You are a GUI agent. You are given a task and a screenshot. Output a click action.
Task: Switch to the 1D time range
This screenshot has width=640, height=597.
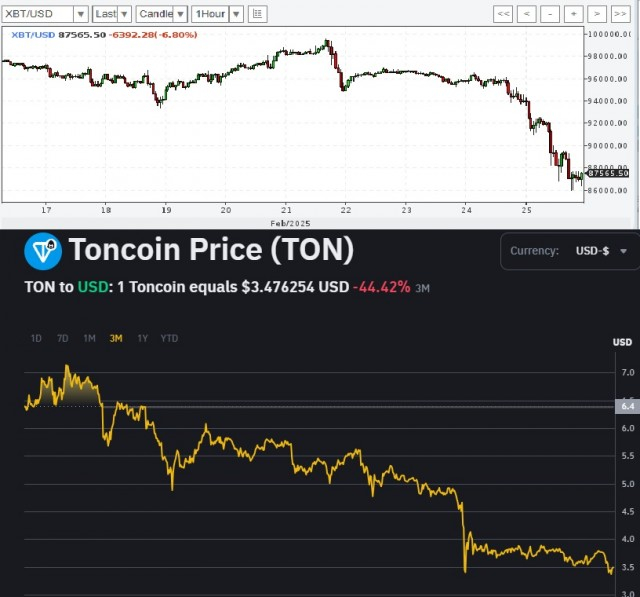[x=37, y=338]
